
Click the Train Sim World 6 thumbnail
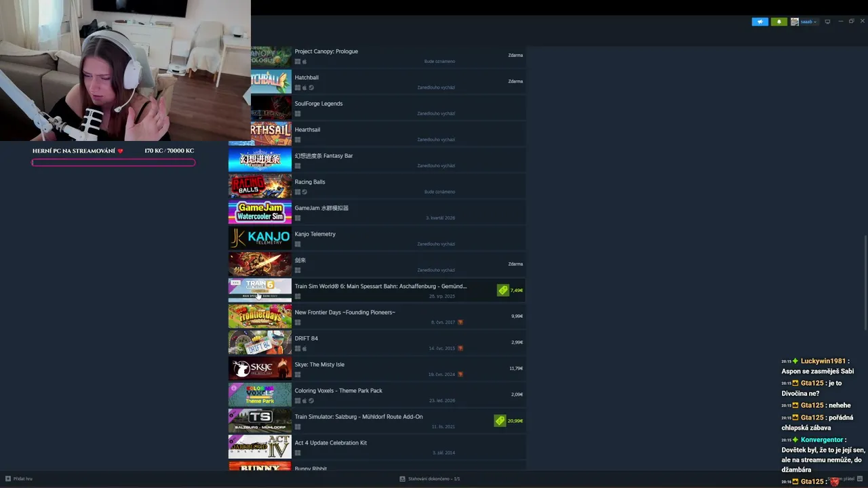click(x=260, y=290)
